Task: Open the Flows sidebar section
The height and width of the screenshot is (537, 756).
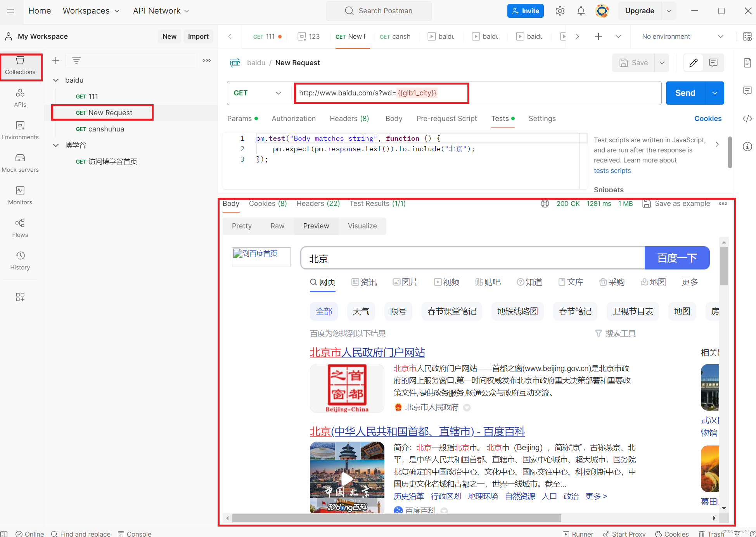Action: click(20, 228)
